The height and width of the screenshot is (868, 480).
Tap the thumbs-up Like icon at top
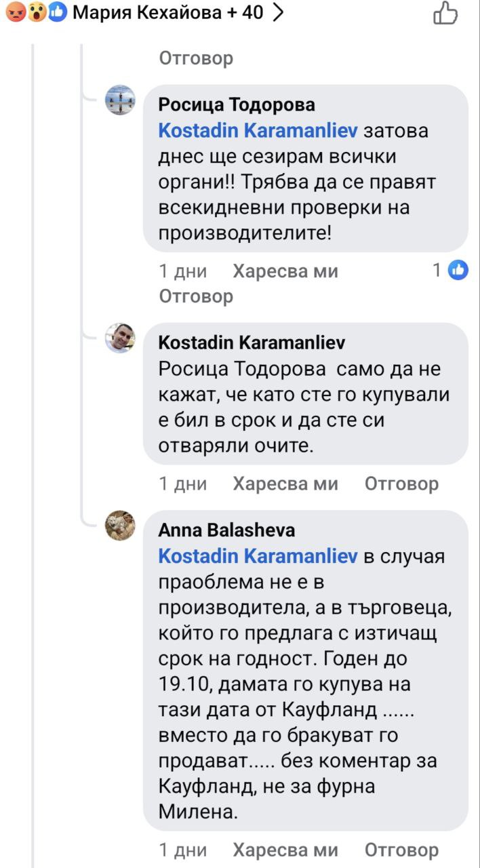[445, 13]
